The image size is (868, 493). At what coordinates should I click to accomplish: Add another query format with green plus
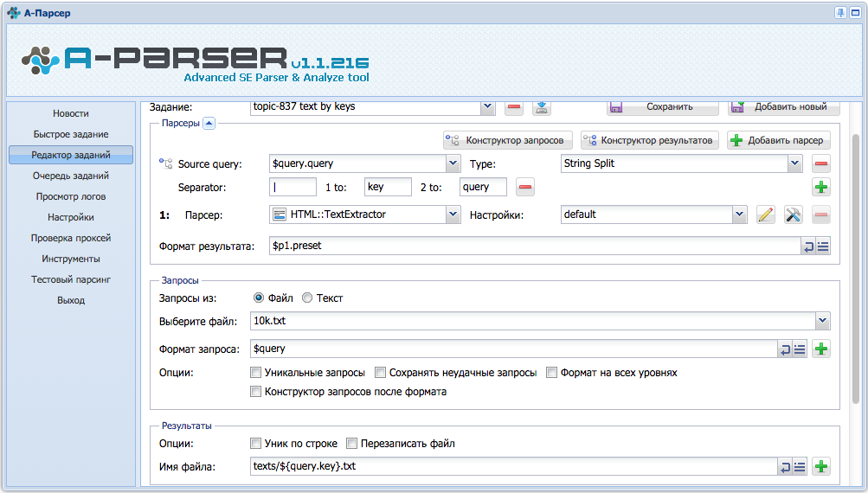pos(821,349)
